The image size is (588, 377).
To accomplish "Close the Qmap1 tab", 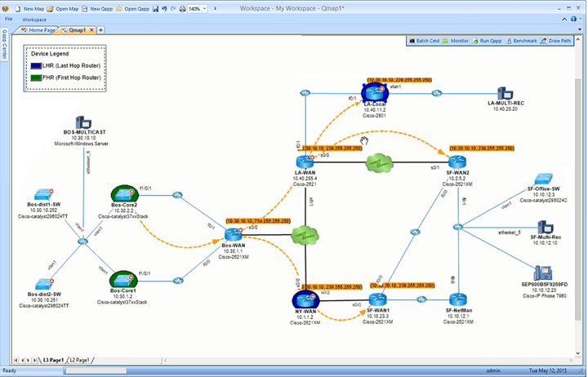I will click(x=91, y=29).
